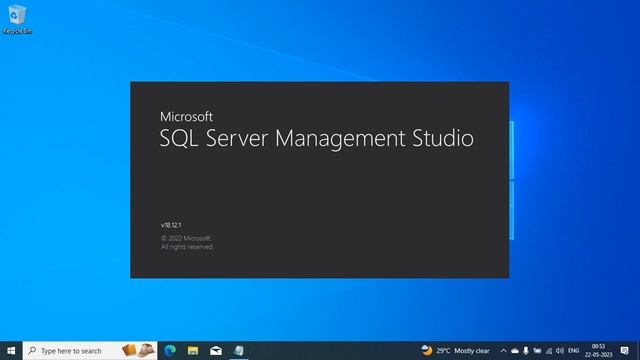
Task: Open the Recycle Bin desktop icon
Action: pyautogui.click(x=17, y=19)
